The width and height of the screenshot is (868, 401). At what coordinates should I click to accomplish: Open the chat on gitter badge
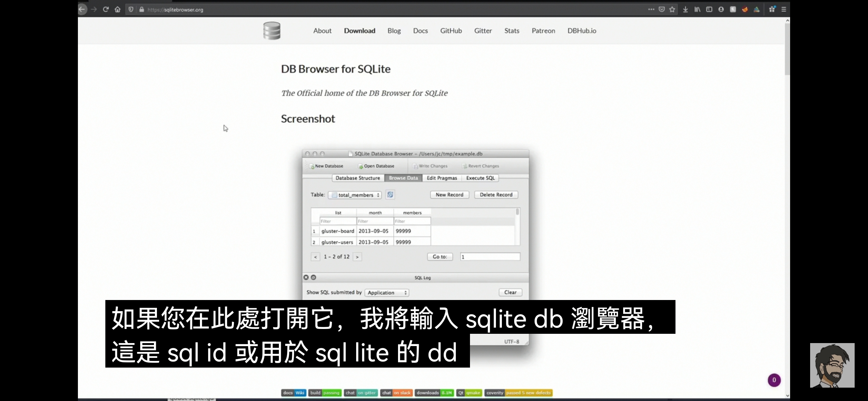coord(361,393)
